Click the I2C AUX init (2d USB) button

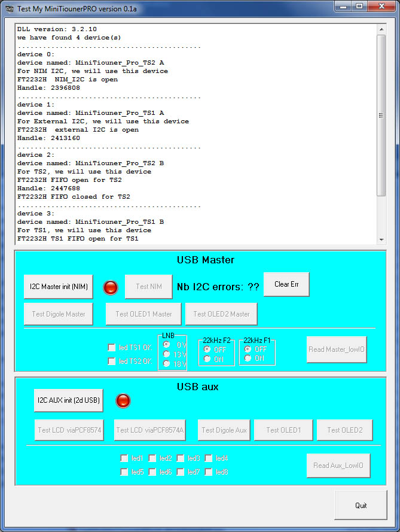pyautogui.click(x=69, y=400)
